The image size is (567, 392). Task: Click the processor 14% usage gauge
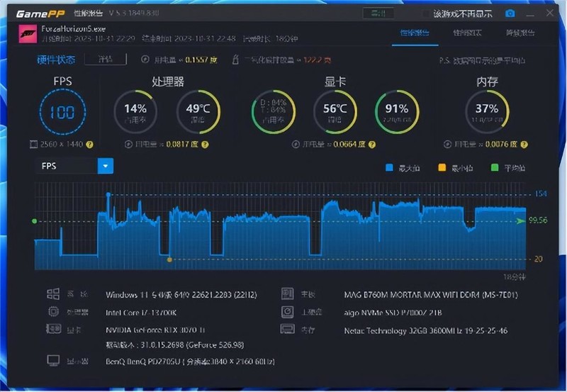[x=135, y=112]
